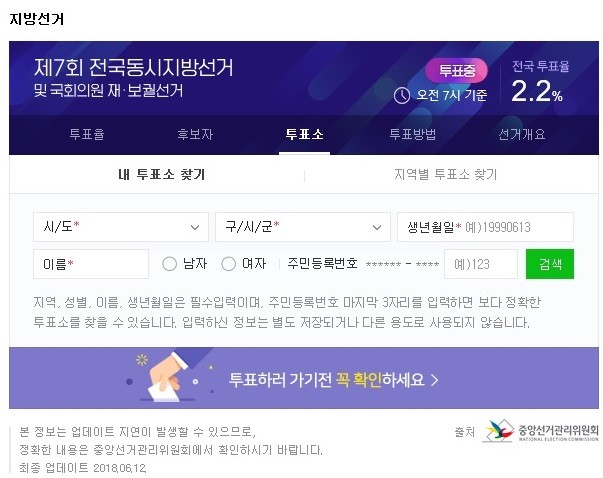Open the 투표방법 tab

[413, 134]
